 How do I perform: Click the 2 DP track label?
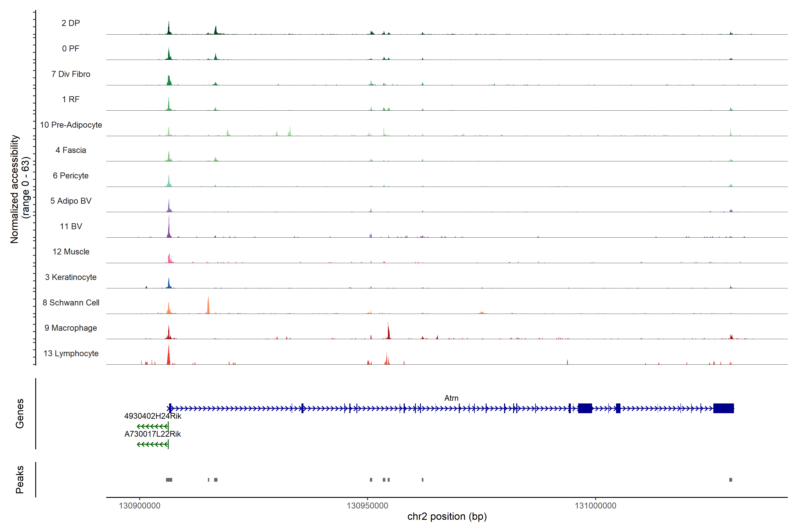click(70, 23)
